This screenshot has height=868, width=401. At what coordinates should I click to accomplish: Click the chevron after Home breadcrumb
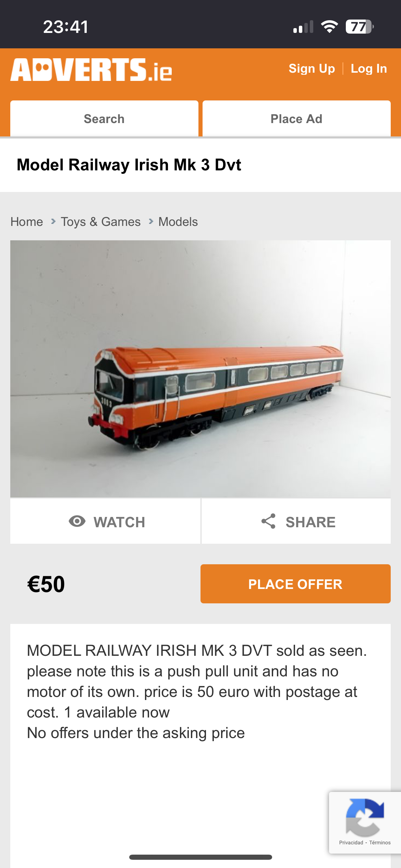pyautogui.click(x=53, y=221)
